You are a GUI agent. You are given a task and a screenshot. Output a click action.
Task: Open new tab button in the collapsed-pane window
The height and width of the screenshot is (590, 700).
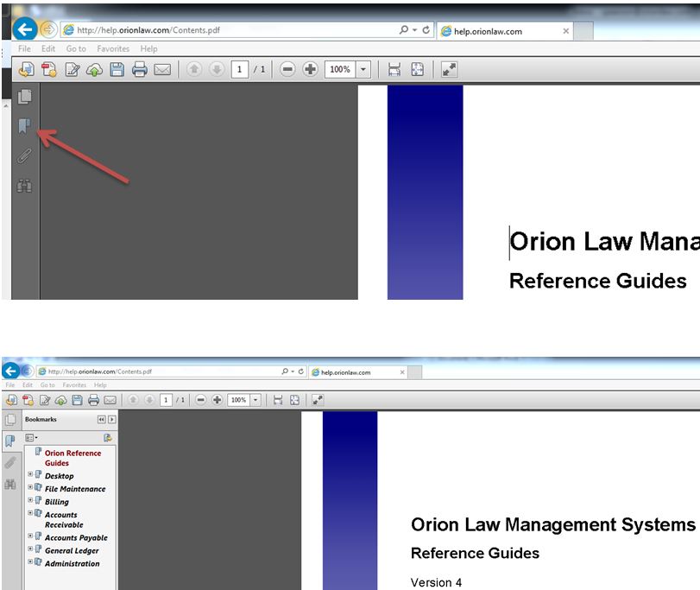(x=583, y=31)
